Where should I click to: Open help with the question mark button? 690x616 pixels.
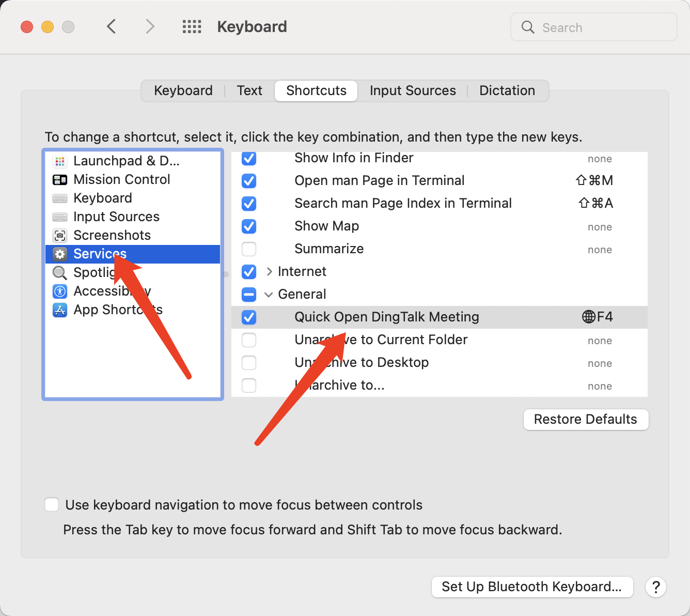point(656,587)
